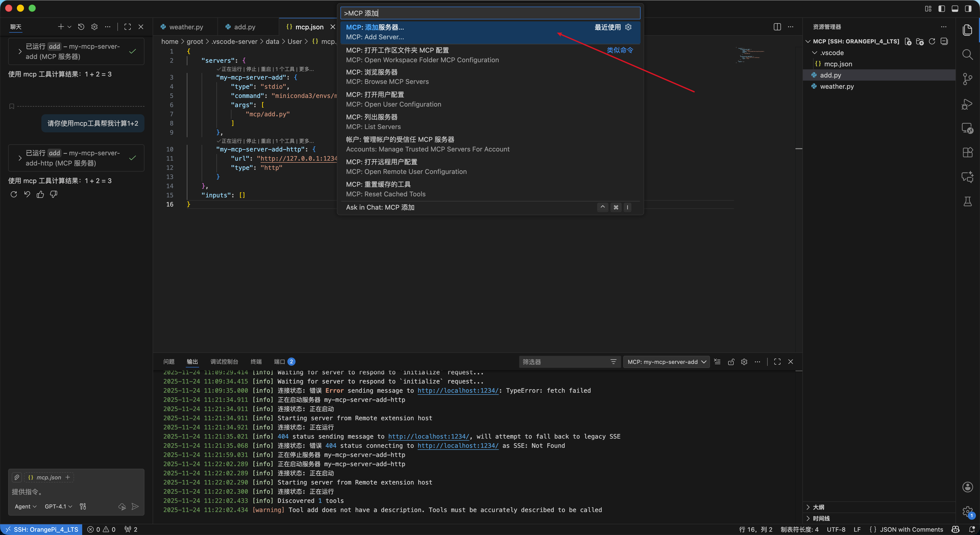Image resolution: width=980 pixels, height=535 pixels.
Task: Open GPT-4.1 model picker dropdown
Action: coord(58,506)
